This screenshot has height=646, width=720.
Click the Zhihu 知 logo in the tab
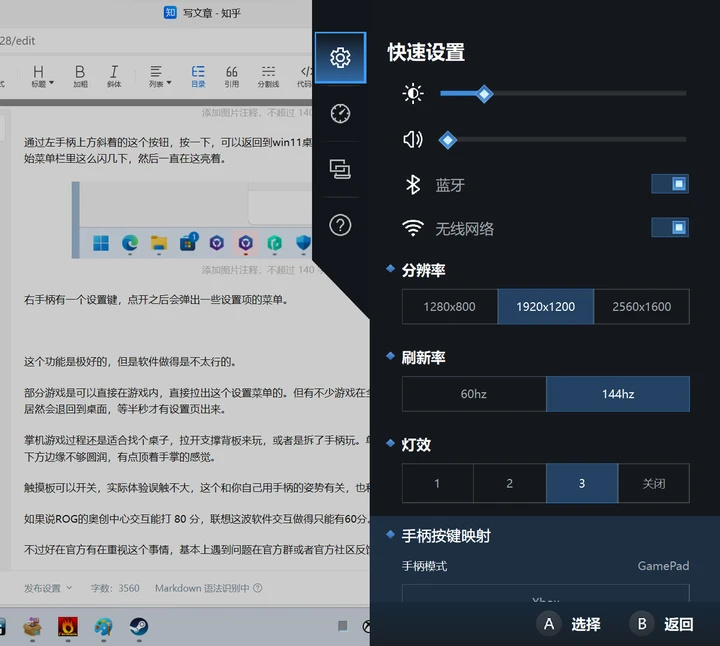170,12
